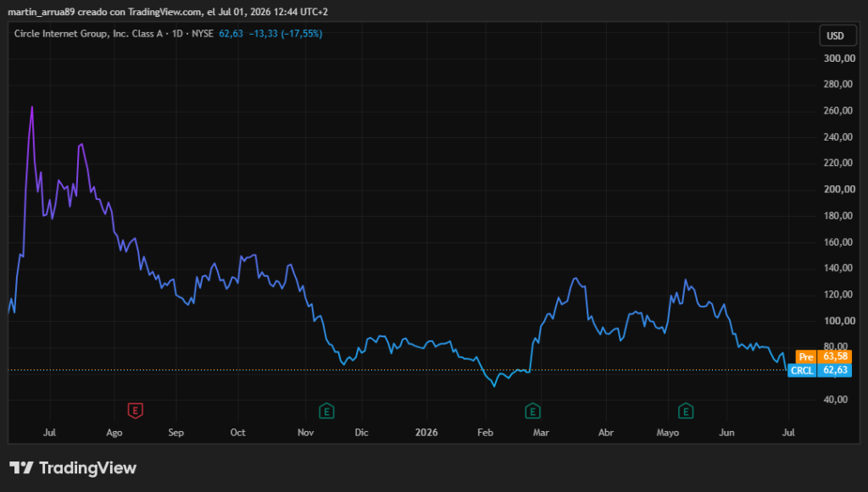Click the green earnings marker in November
Viewport: 868px width, 492px height.
326,411
